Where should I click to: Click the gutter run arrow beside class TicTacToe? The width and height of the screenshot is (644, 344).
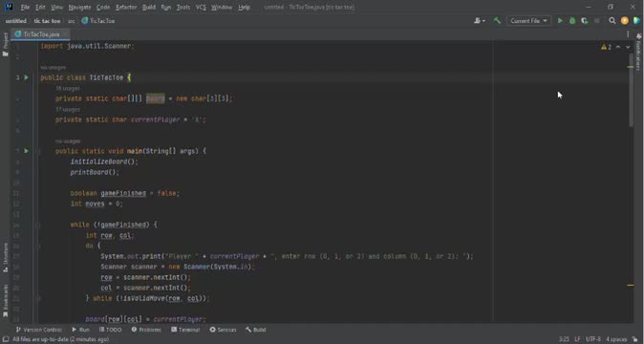pyautogui.click(x=27, y=77)
